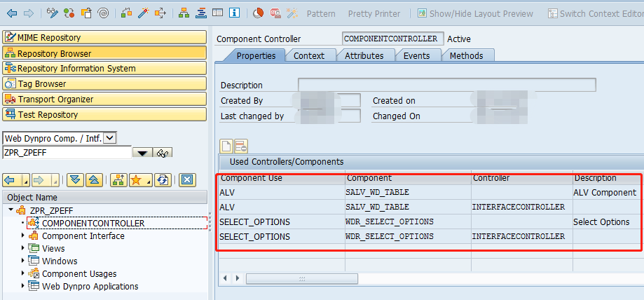
Task: Click the blue Back arrow in top toolbar
Action: pos(12,13)
